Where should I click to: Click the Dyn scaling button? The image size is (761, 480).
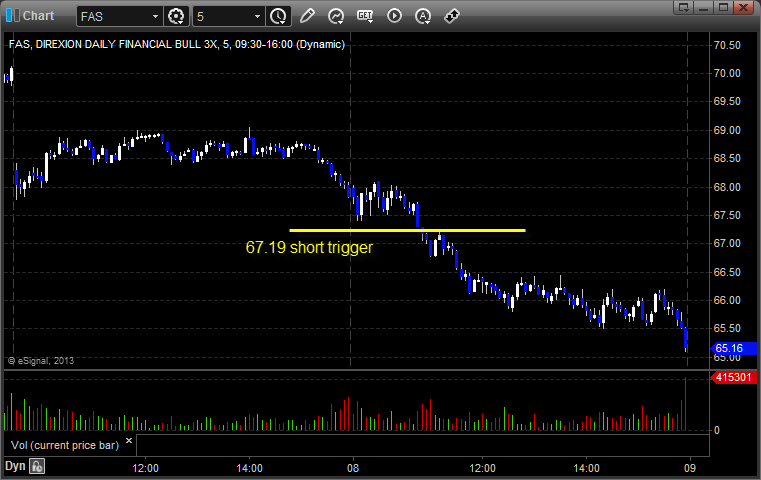(x=15, y=466)
